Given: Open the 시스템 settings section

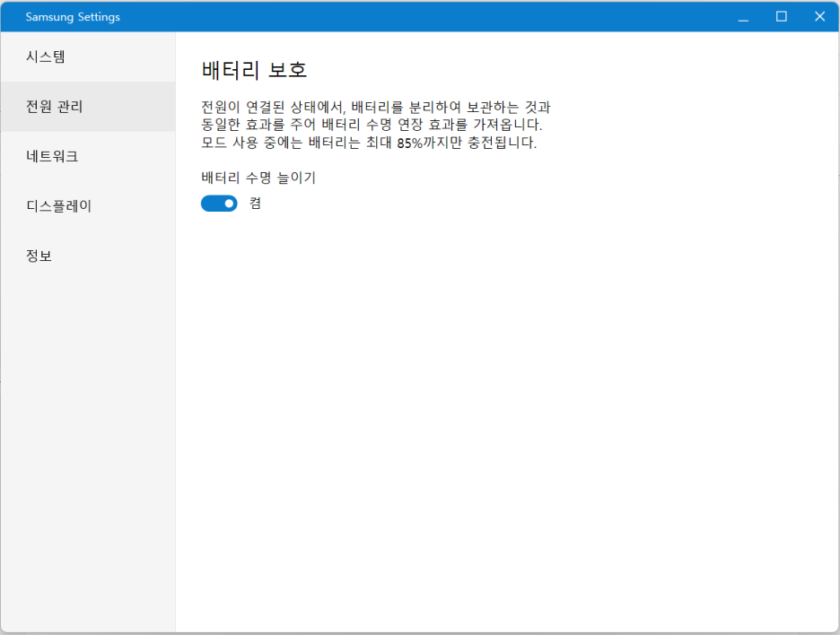Looking at the screenshot, I should (x=88, y=57).
